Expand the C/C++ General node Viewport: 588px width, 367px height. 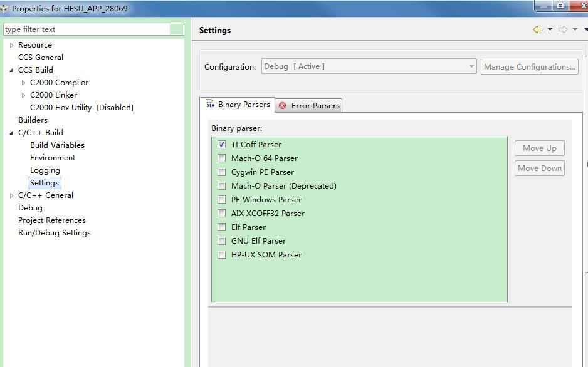11,195
